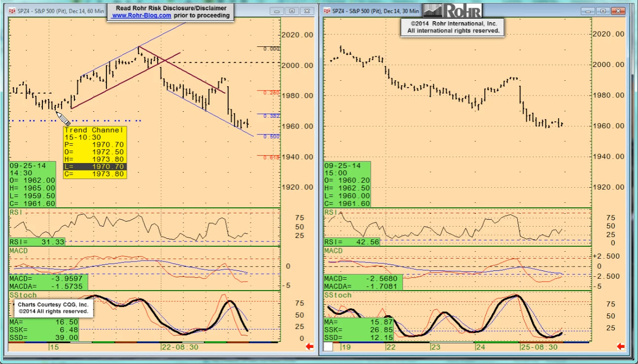Click the SPZ4 30 Min chart window icon

327,11
